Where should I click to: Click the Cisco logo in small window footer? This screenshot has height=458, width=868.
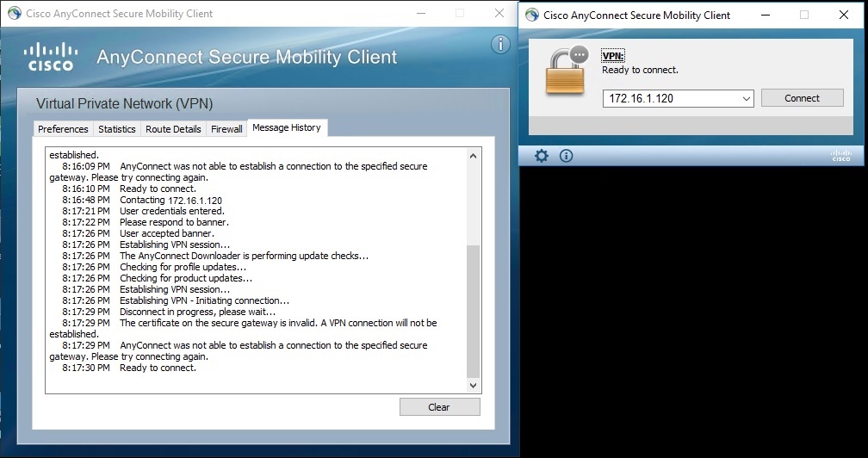pyautogui.click(x=840, y=156)
